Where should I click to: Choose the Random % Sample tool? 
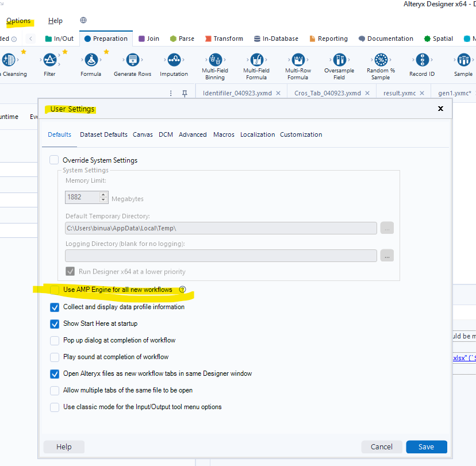[380, 59]
